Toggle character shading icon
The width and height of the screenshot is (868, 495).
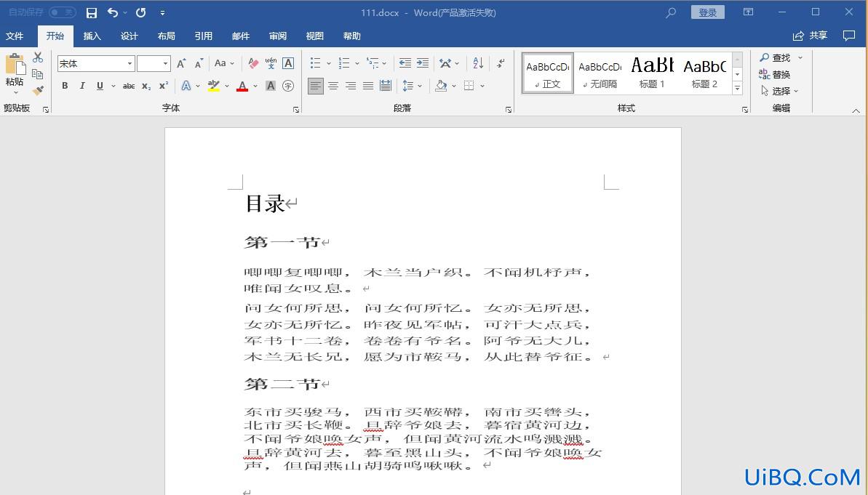[x=270, y=86]
